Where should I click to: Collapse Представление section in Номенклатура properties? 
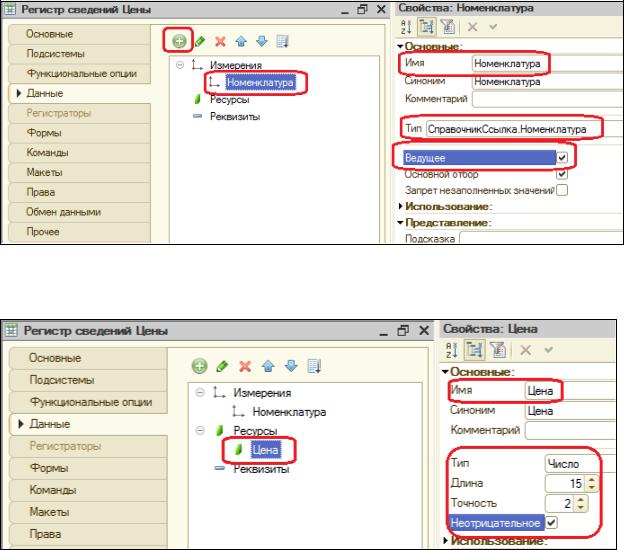[x=400, y=222]
